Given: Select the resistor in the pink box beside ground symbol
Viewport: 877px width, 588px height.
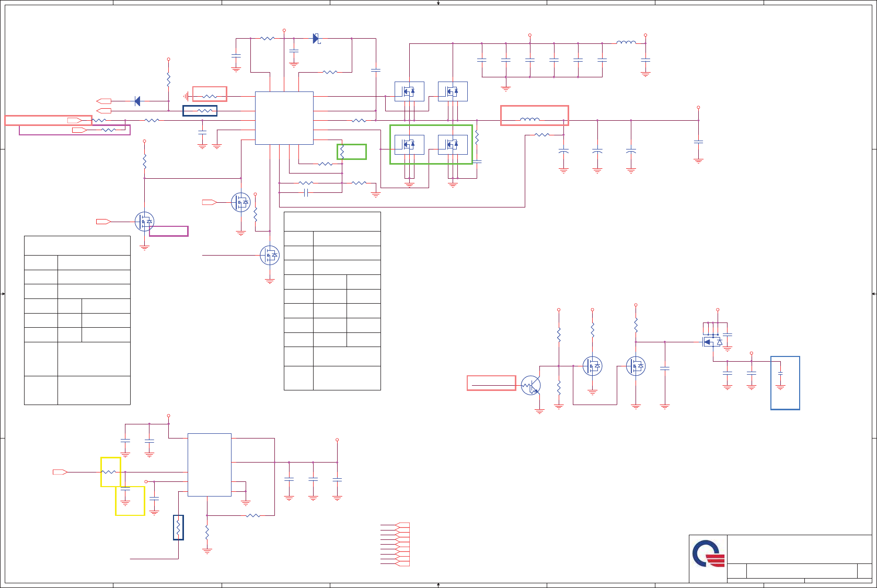Looking at the screenshot, I should 210,96.
